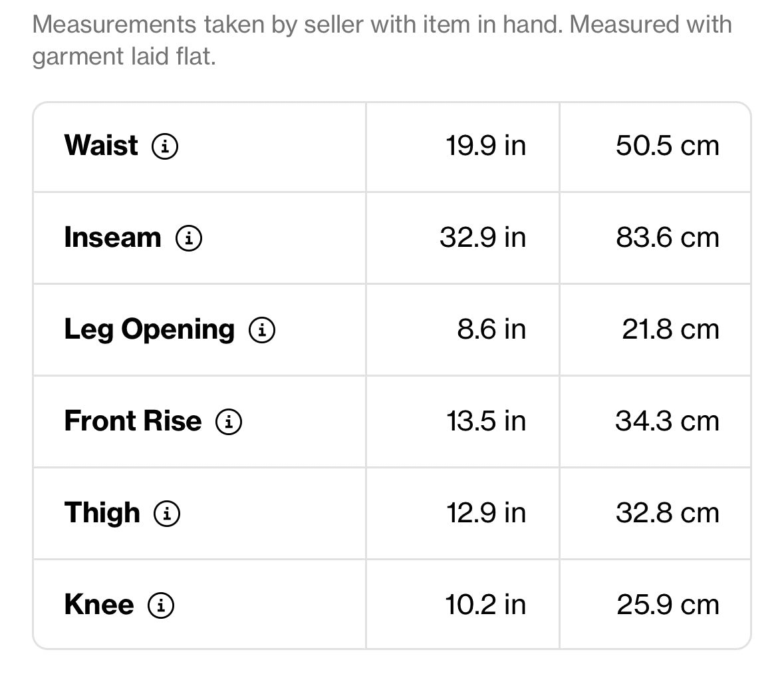The width and height of the screenshot is (784, 678).
Task: Select the 83.6 cm inseam value
Action: pos(667,238)
